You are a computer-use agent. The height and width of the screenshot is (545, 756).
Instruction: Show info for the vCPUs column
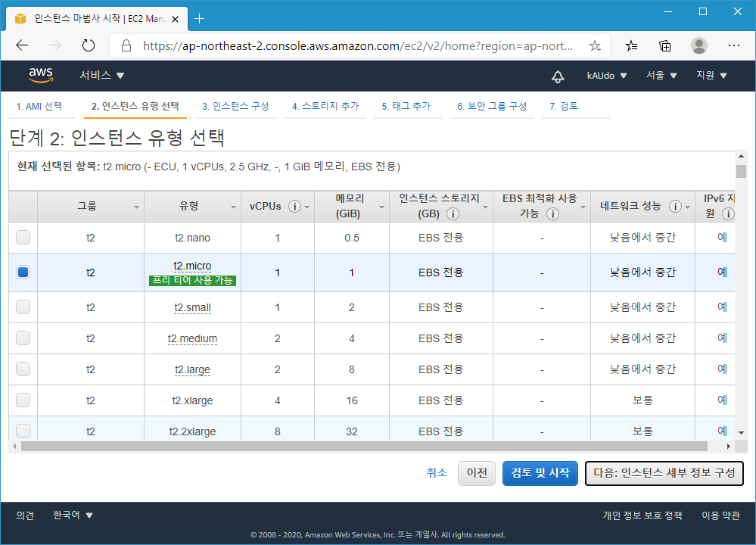point(294,207)
